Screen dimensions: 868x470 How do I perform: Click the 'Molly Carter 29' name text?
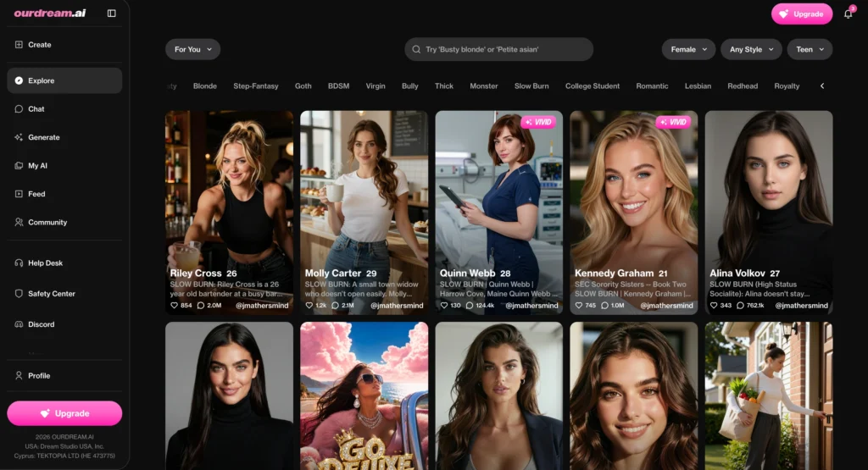tap(341, 274)
